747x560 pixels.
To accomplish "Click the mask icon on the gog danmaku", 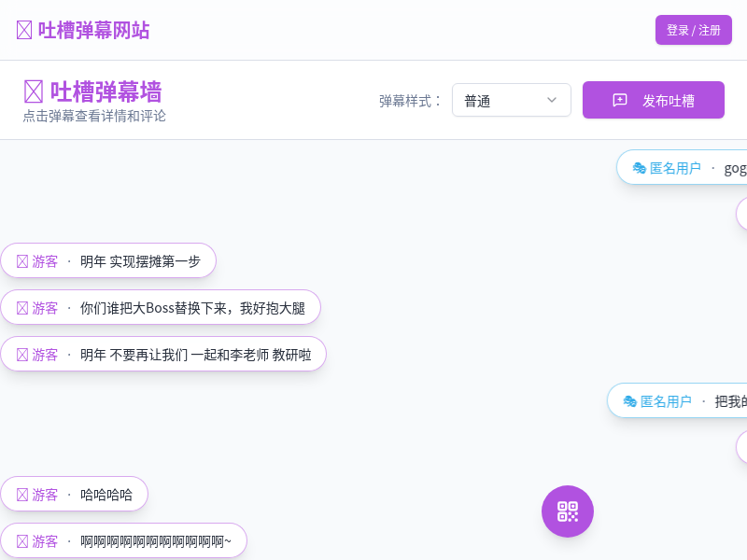I will [x=640, y=168].
